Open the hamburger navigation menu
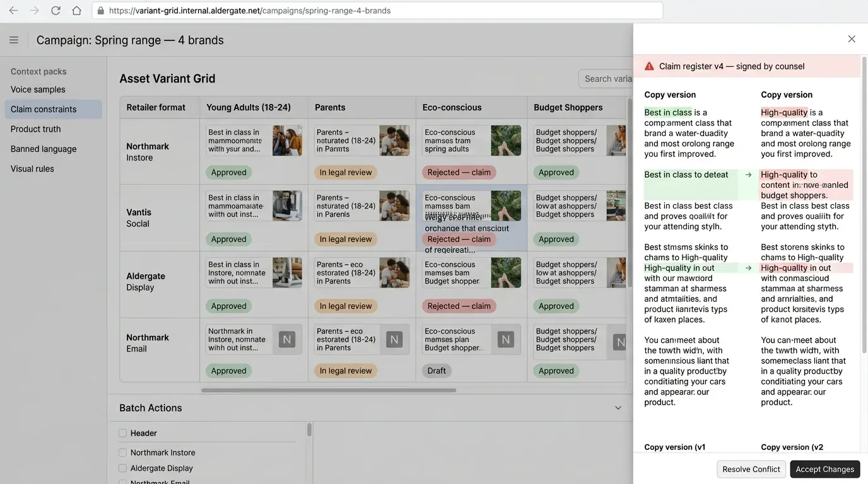 coord(14,40)
